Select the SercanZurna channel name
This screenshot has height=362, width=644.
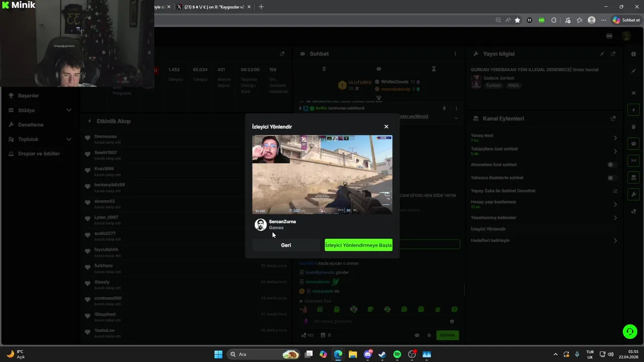coord(282,222)
